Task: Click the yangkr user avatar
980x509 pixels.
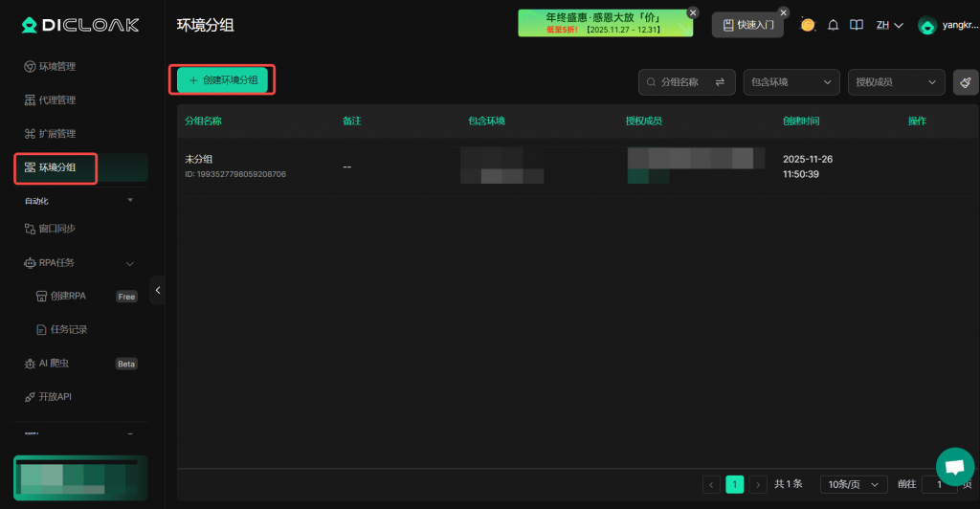Action: [926, 26]
